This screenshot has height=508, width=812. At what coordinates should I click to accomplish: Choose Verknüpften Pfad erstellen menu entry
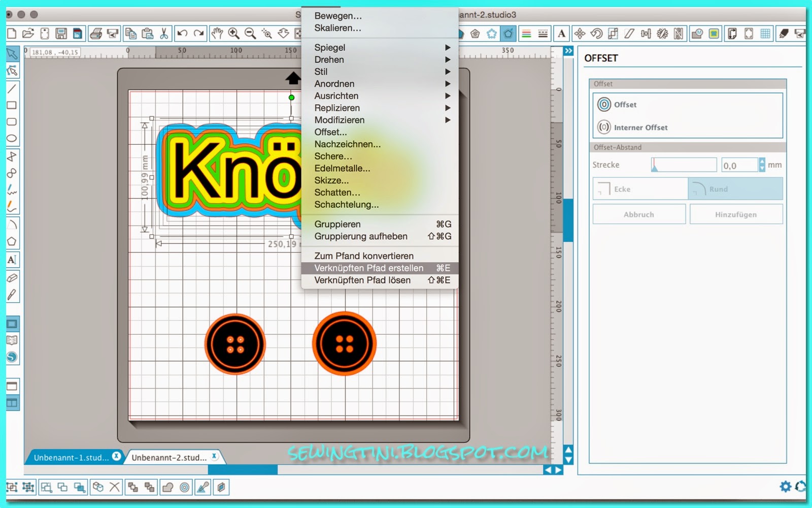[369, 268]
